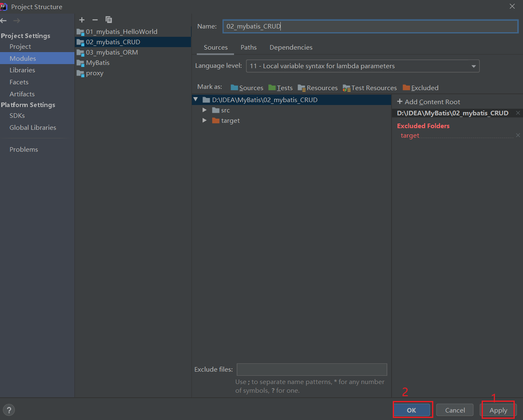The height and width of the screenshot is (420, 523).
Task: Expand the target folder
Action: pos(204,120)
